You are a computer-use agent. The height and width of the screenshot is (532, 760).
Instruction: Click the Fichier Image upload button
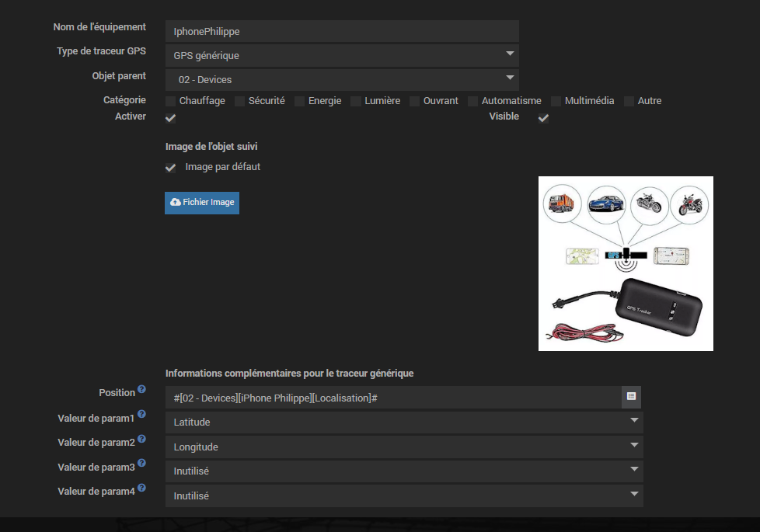coord(202,203)
